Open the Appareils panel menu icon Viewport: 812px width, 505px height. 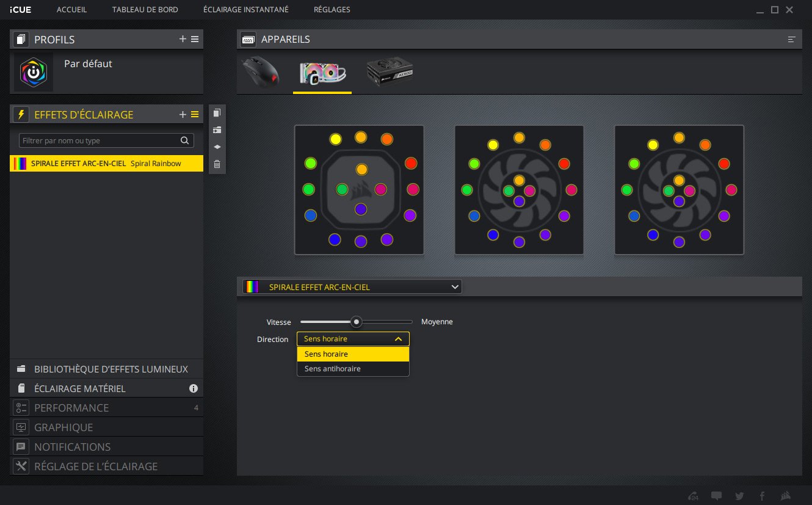click(792, 39)
